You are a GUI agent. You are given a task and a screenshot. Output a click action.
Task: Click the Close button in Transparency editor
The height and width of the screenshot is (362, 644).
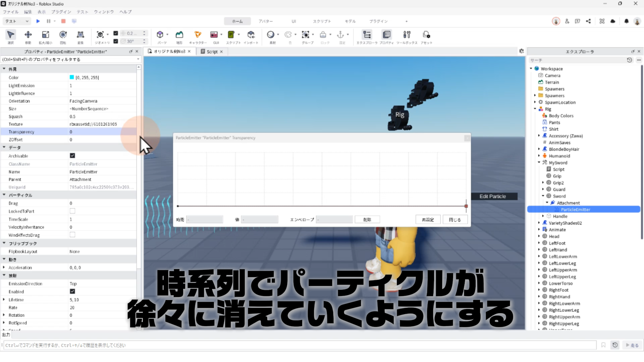coord(455,220)
